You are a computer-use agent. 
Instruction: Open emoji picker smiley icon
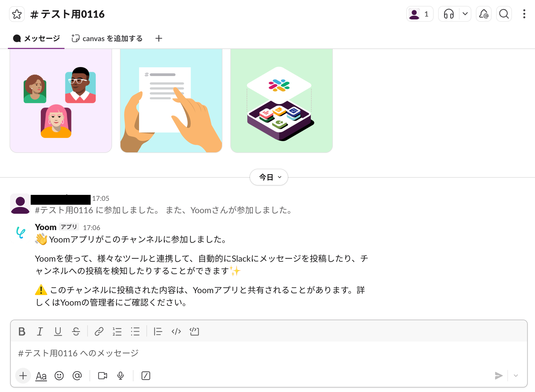pos(59,376)
